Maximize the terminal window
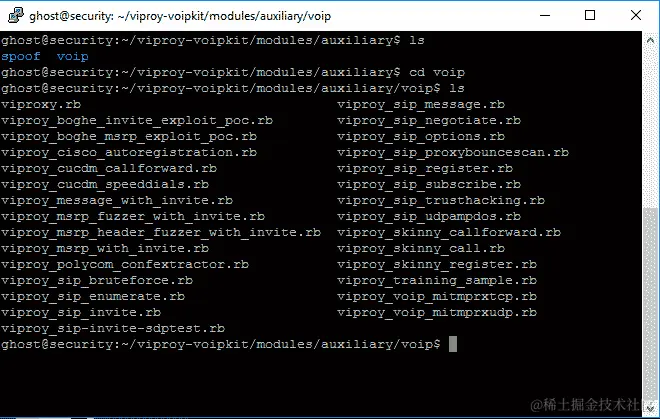 click(x=590, y=16)
